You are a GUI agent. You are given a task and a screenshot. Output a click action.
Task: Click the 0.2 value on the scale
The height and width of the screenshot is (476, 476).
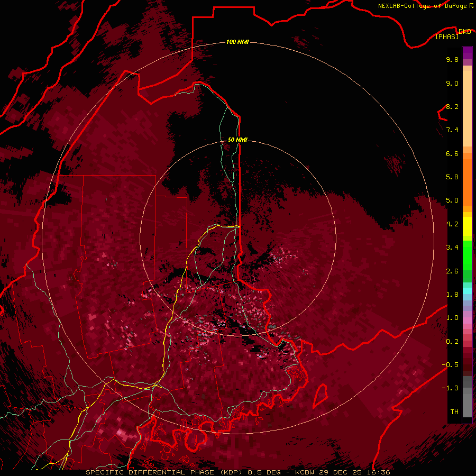click(x=452, y=342)
